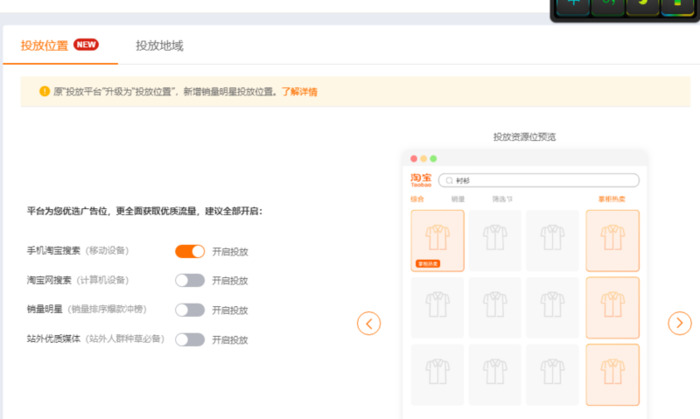Turn on 销量明星 placement toggle
The height and width of the screenshot is (419, 700).
point(189,310)
